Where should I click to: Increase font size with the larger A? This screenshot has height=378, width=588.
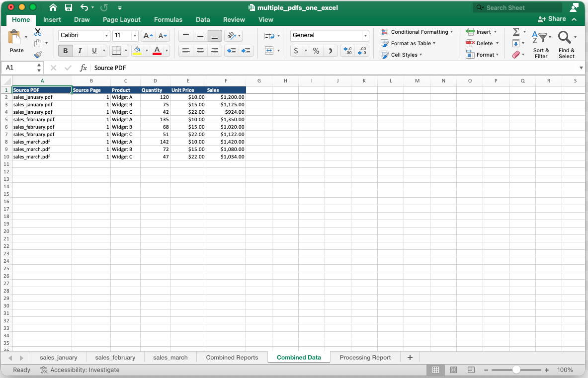point(148,36)
